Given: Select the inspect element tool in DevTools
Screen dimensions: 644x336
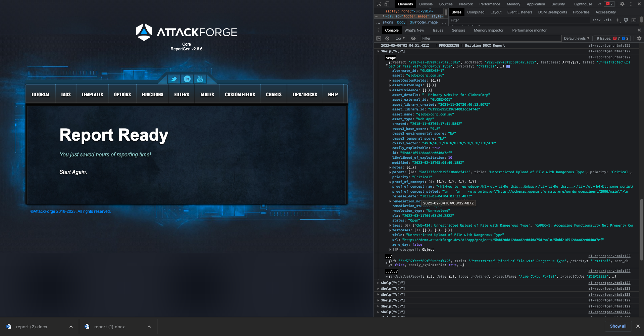Looking at the screenshot, I should click(379, 4).
